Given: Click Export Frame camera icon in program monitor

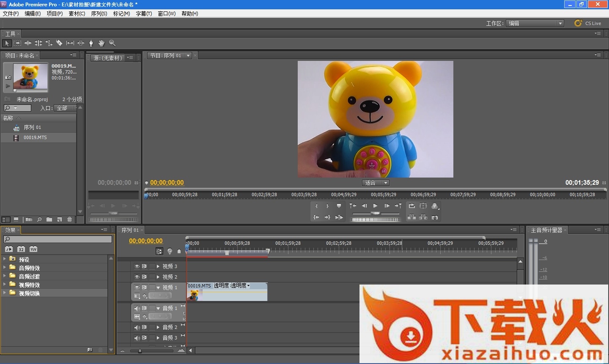Looking at the screenshot, I should pyautogui.click(x=435, y=217).
